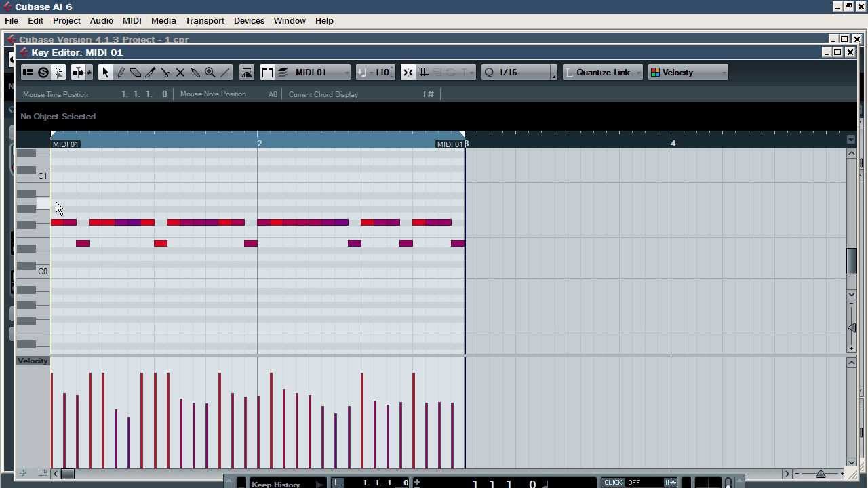
Task: Select the Trim tool
Action: (x=151, y=73)
